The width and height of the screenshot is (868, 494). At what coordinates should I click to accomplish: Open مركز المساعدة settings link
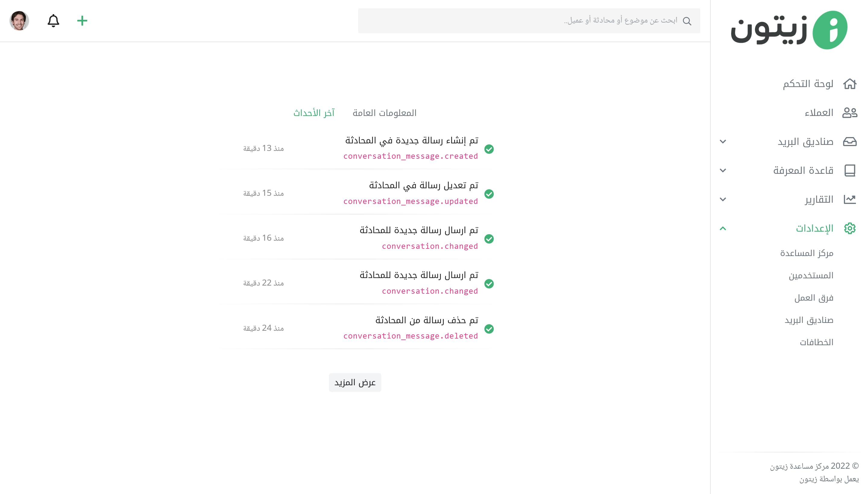pos(806,253)
